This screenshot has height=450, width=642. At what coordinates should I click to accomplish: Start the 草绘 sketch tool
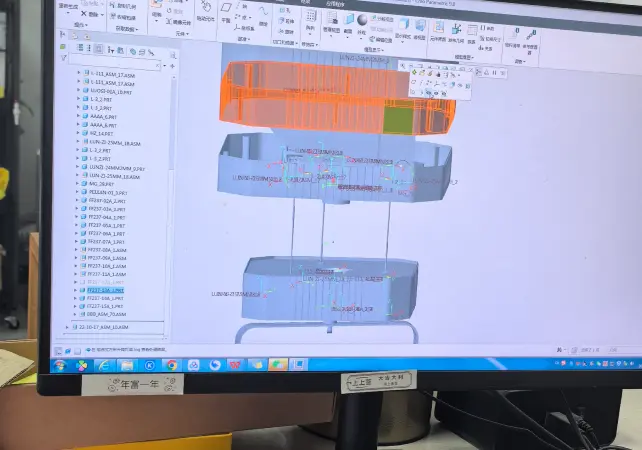263,15
